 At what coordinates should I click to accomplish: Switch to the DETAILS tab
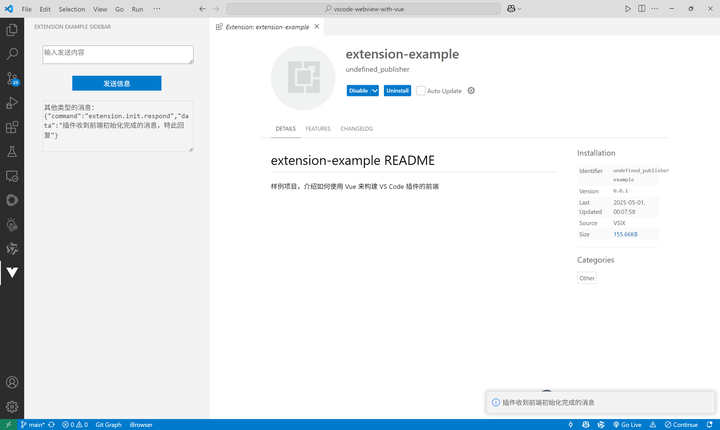click(x=286, y=129)
